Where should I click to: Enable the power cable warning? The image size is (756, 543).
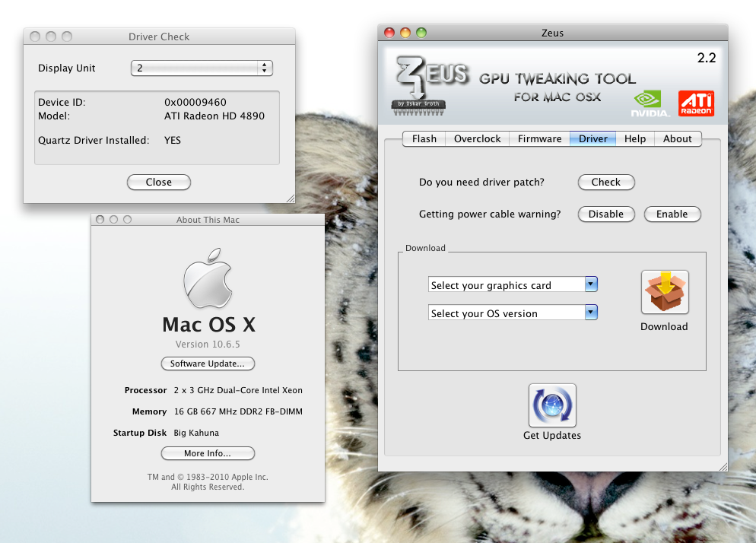(x=672, y=214)
